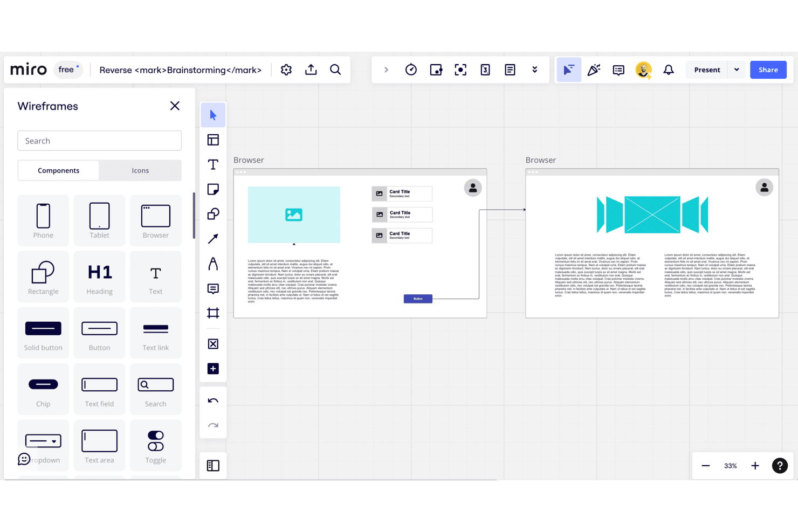The height and width of the screenshot is (532, 798).
Task: Pick the Pen drawing tool
Action: click(213, 264)
